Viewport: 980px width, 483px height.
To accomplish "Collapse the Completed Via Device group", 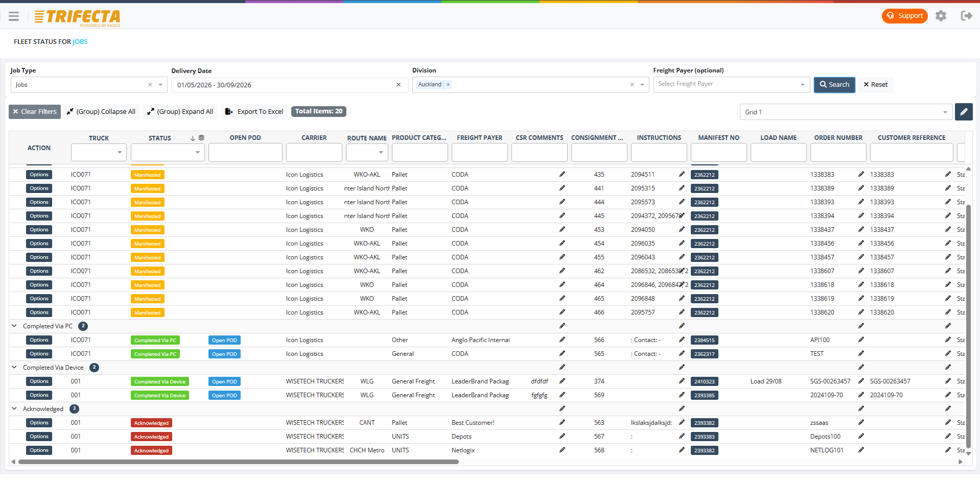I will (14, 367).
